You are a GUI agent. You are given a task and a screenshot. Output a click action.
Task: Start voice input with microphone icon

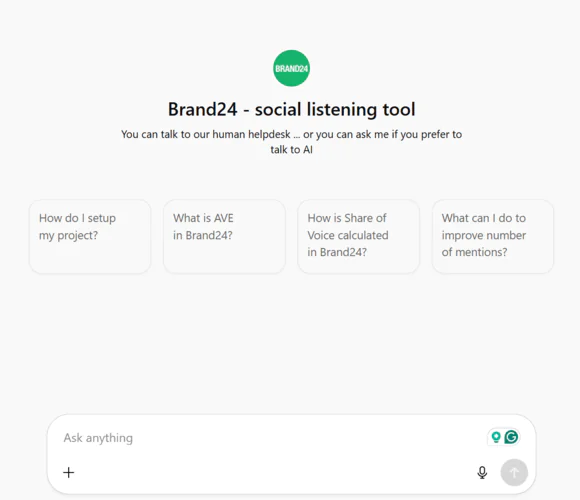point(482,472)
